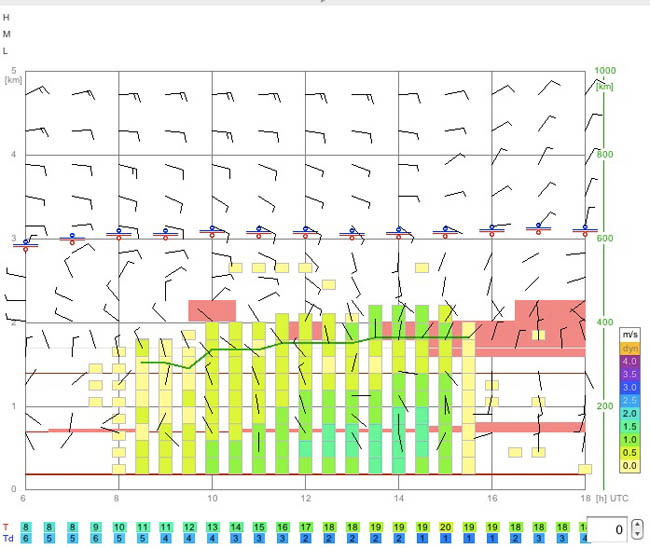The image size is (650, 548).
Task: Pick the blue 3.0 m/s legend color
Action: (630, 387)
